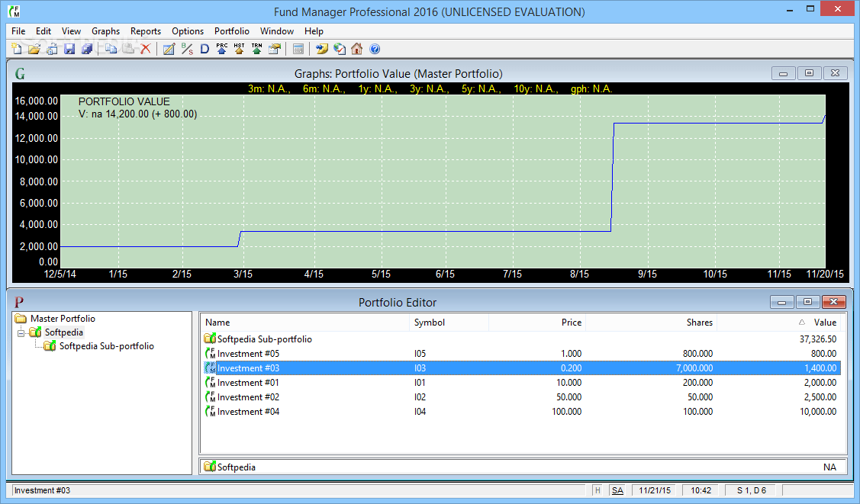This screenshot has width=860, height=504.
Task: Open the Help menu
Action: [314, 31]
